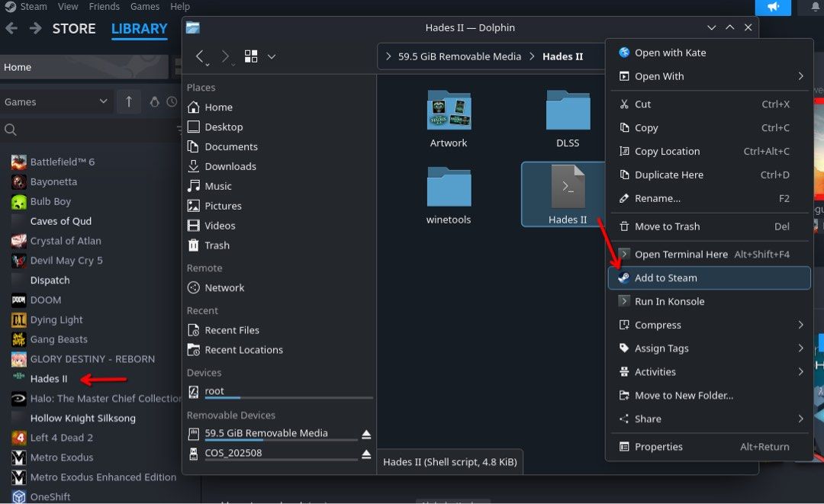Select the Hades II shell script file
Image resolution: width=824 pixels, height=504 pixels.
[568, 194]
